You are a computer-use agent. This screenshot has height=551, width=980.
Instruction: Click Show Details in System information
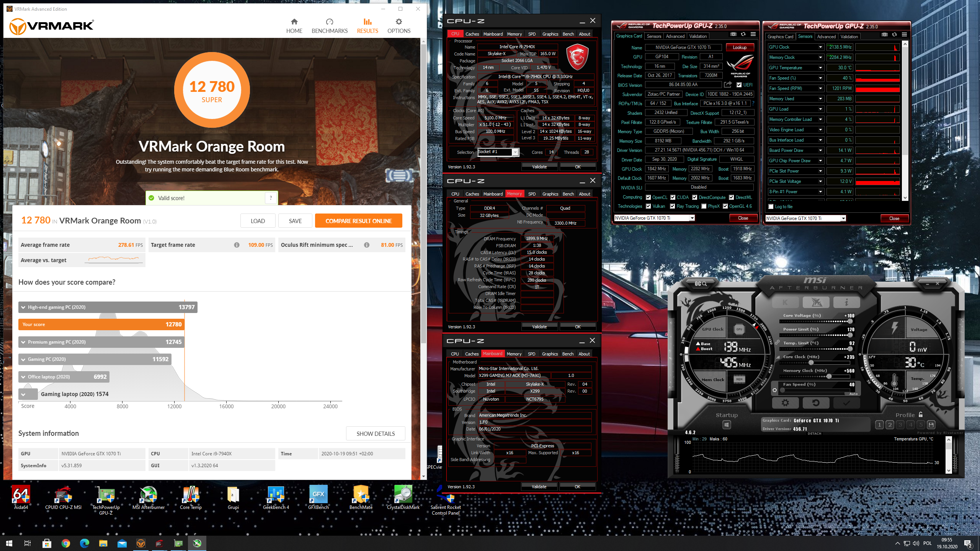(x=376, y=434)
